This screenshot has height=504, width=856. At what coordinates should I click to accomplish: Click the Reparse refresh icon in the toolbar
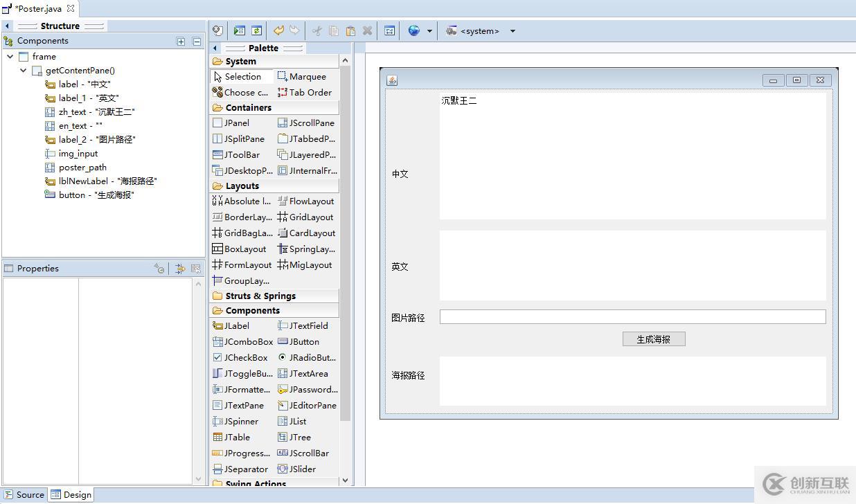256,30
